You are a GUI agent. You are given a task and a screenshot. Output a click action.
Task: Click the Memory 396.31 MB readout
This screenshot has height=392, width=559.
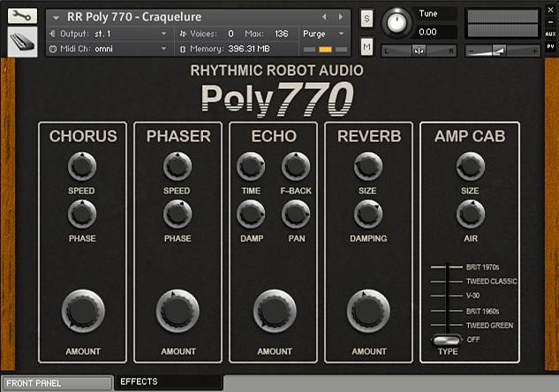click(x=249, y=49)
